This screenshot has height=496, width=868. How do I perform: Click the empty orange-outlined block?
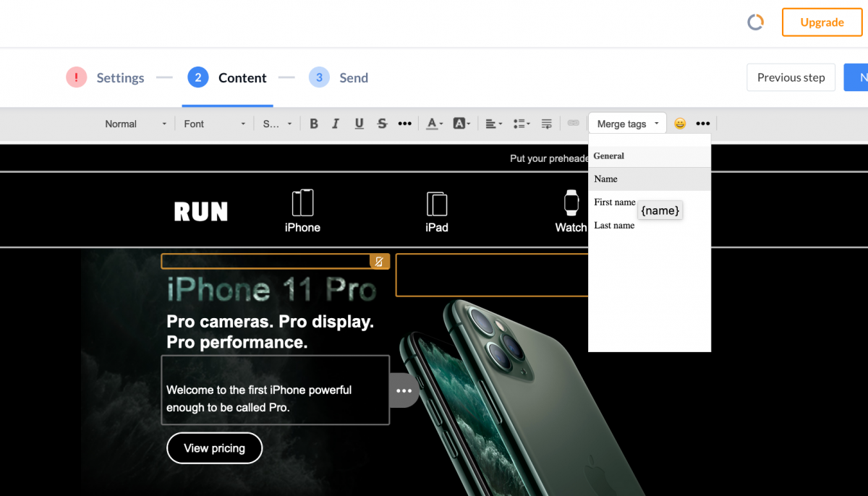click(492, 275)
